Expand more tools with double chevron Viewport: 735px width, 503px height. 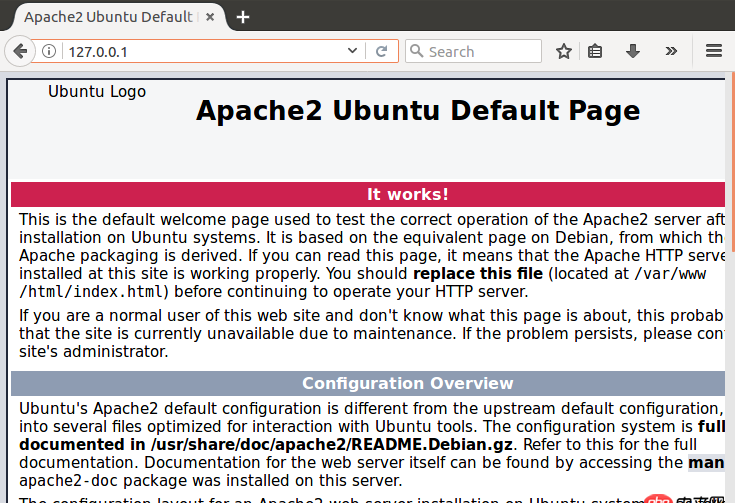tap(671, 51)
